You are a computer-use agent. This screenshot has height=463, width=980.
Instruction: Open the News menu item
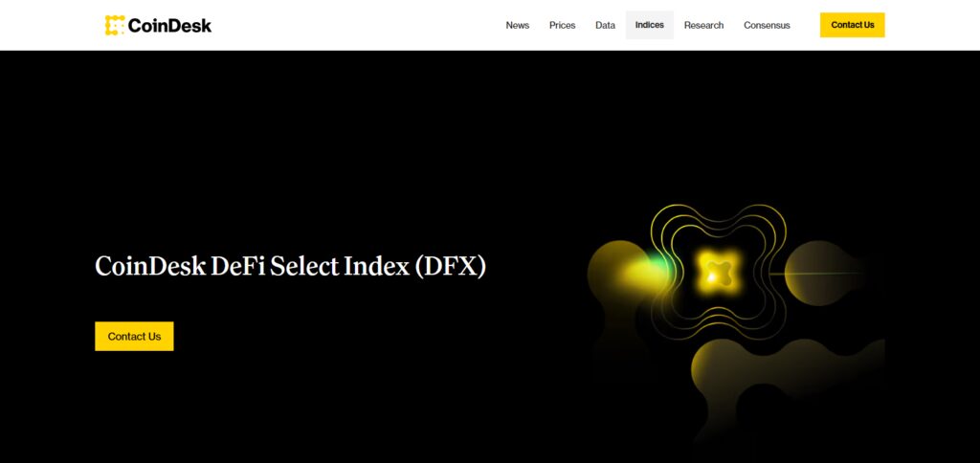[x=518, y=25]
